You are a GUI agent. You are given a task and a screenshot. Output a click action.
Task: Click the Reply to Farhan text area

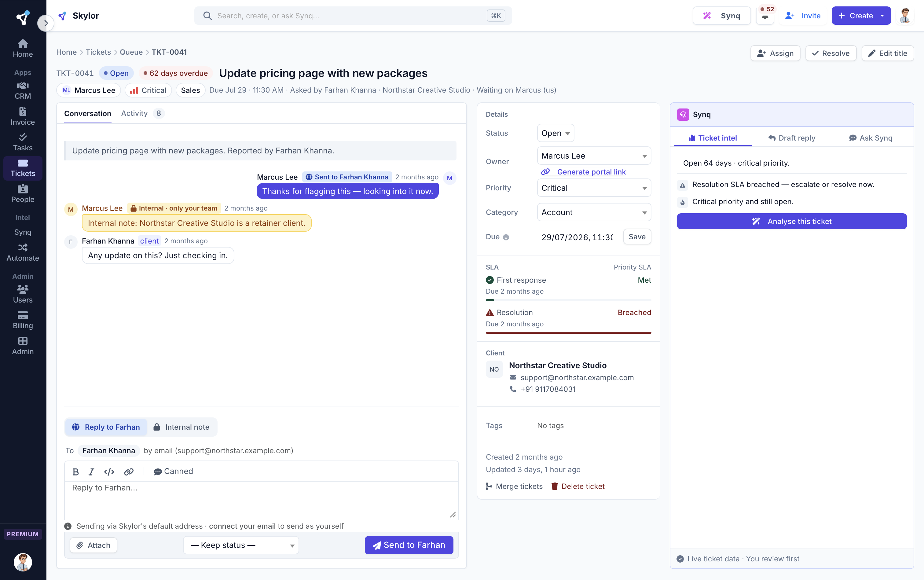point(261,500)
